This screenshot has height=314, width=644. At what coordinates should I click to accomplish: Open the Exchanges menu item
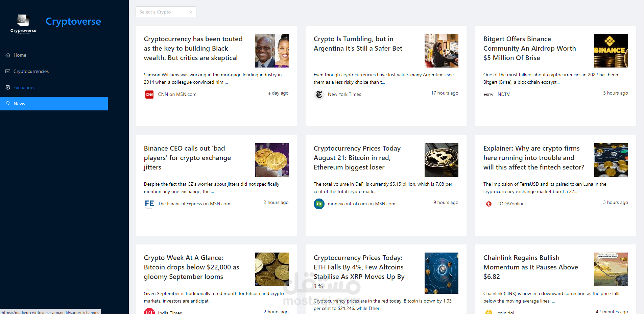(x=24, y=87)
